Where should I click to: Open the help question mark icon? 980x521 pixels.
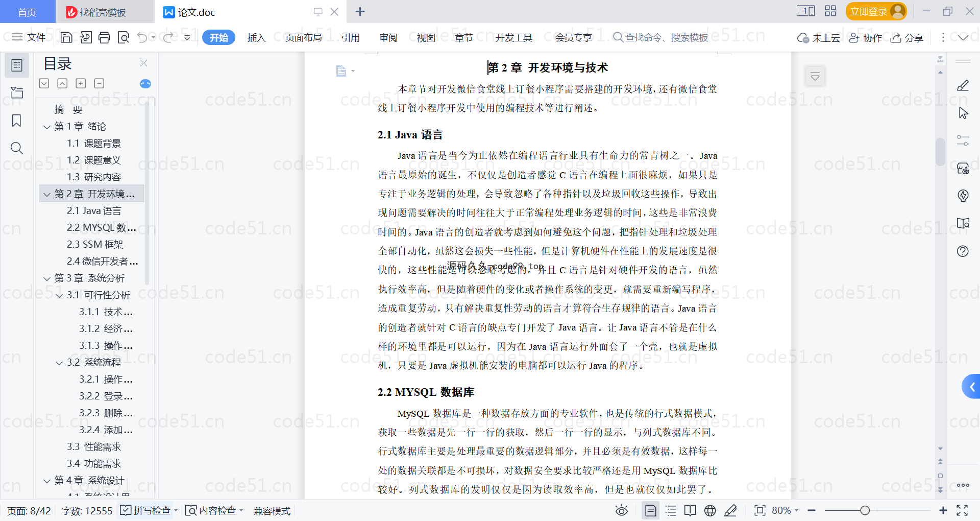(x=963, y=251)
